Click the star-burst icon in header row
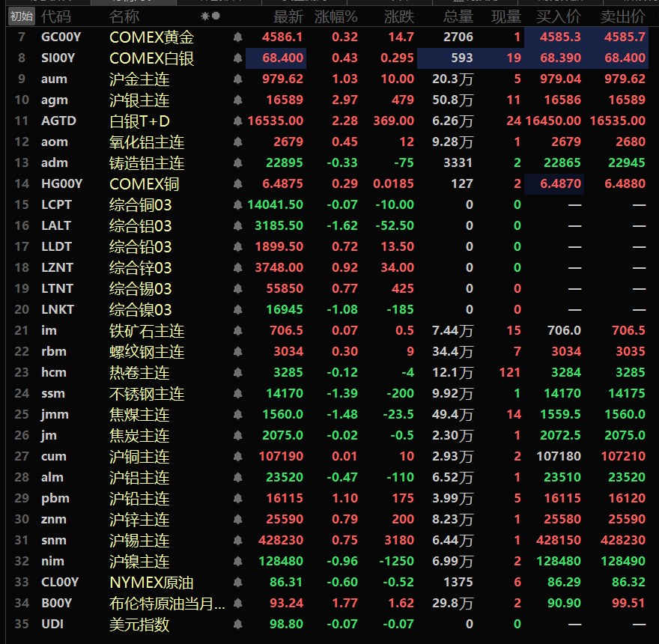The width and height of the screenshot is (659, 644). pyautogui.click(x=205, y=16)
